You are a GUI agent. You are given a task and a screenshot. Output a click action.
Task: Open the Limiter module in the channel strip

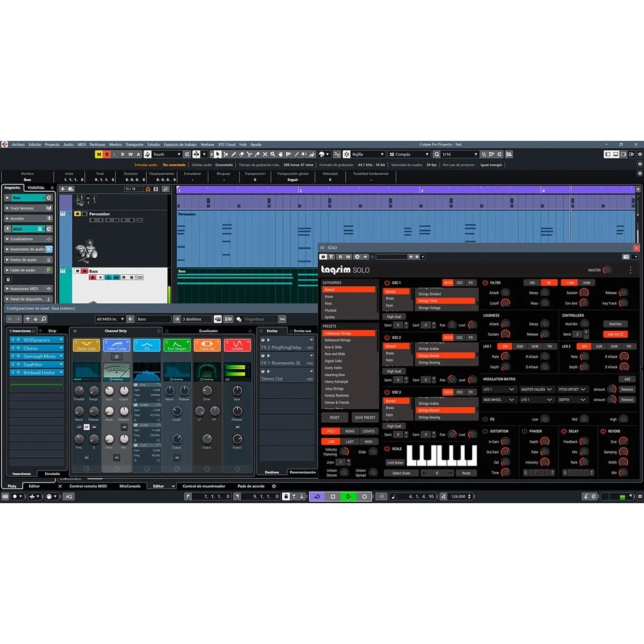[238, 345]
